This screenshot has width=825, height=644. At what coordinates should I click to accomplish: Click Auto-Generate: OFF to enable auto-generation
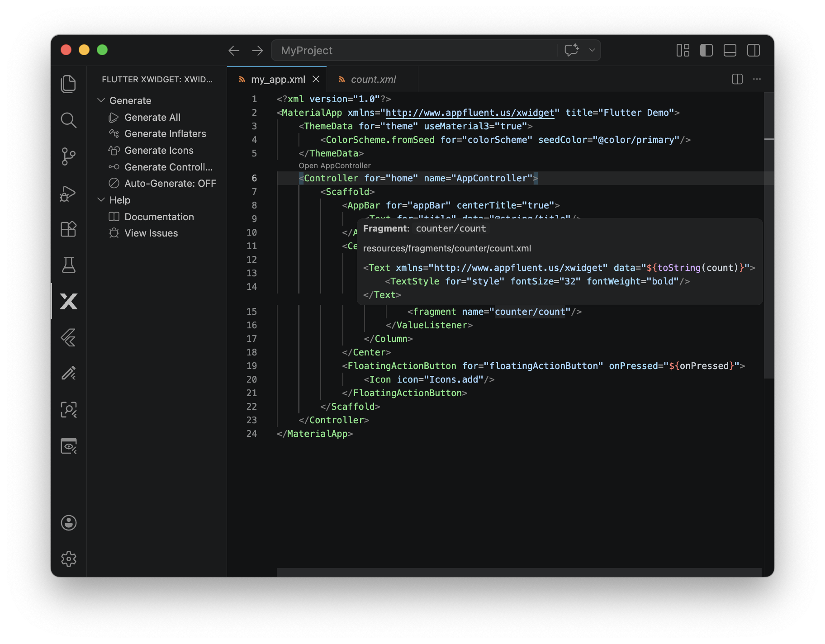(x=170, y=183)
